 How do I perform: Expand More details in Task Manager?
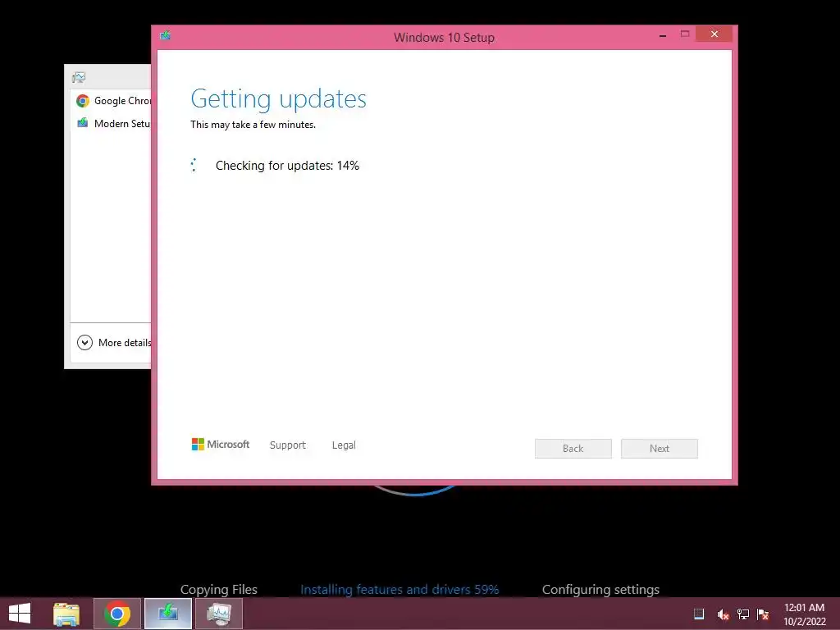click(114, 342)
